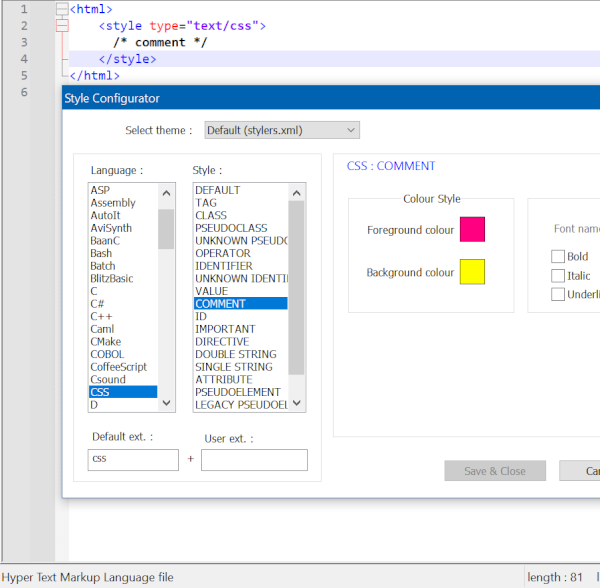The height and width of the screenshot is (588, 600).
Task: Select Bash in Language list
Action: coord(123,253)
